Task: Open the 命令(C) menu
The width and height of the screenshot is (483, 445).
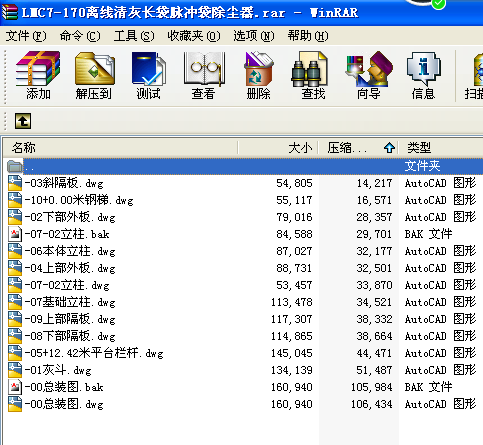Action: 80,36
